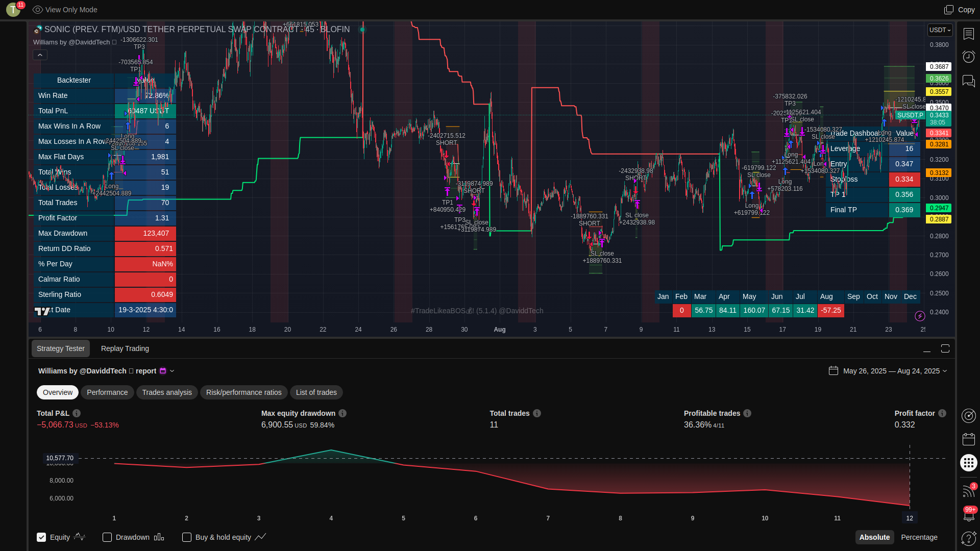This screenshot has height=551, width=980.
Task: Select the Risk/performance ratios tab
Action: click(244, 392)
